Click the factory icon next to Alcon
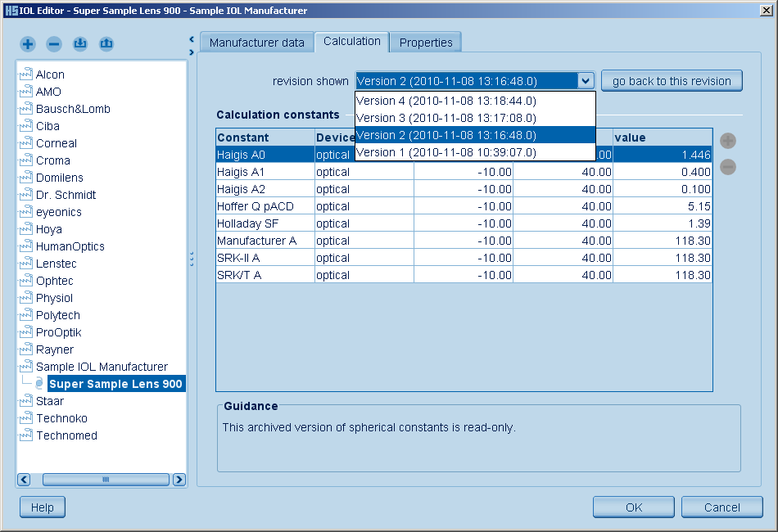This screenshot has width=778, height=532. tap(25, 74)
